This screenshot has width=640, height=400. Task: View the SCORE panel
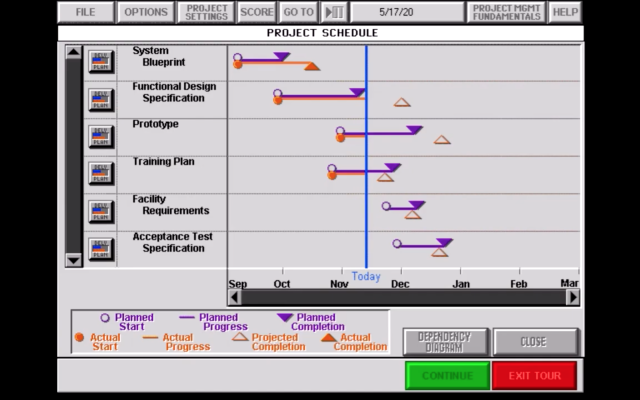(257, 12)
